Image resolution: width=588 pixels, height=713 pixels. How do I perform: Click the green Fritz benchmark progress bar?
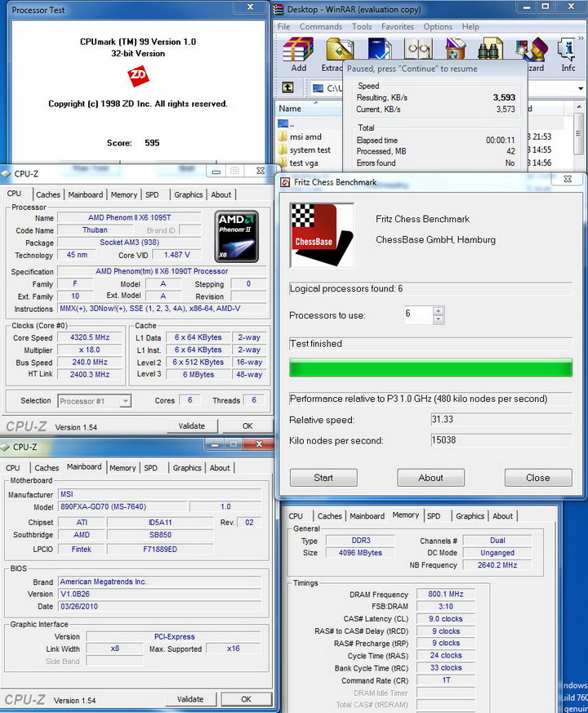430,368
